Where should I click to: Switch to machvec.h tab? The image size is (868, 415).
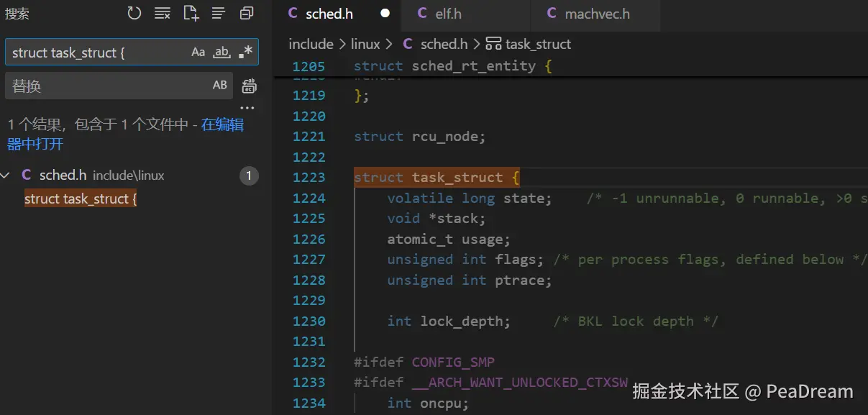click(x=597, y=14)
